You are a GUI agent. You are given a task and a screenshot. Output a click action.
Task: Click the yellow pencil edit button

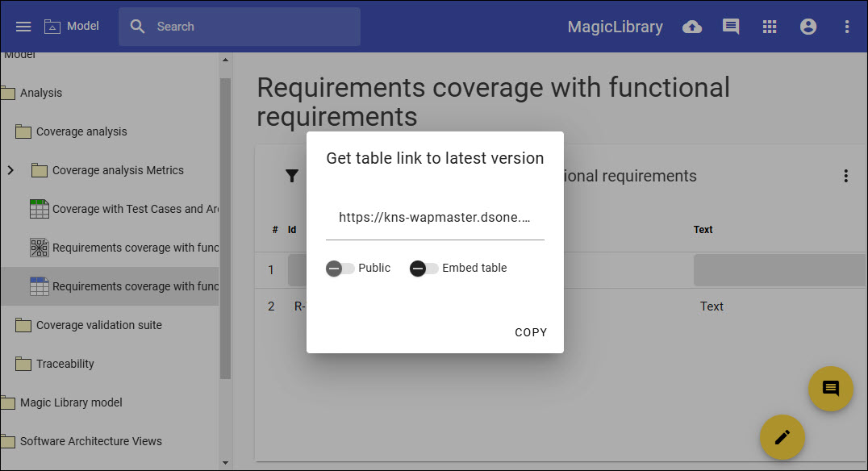782,437
